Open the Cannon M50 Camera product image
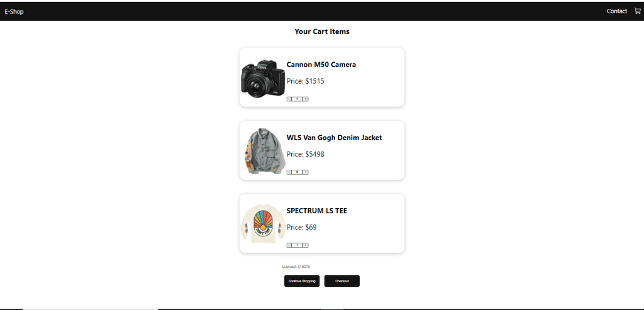Screen dimensions: 644x310 (262, 78)
